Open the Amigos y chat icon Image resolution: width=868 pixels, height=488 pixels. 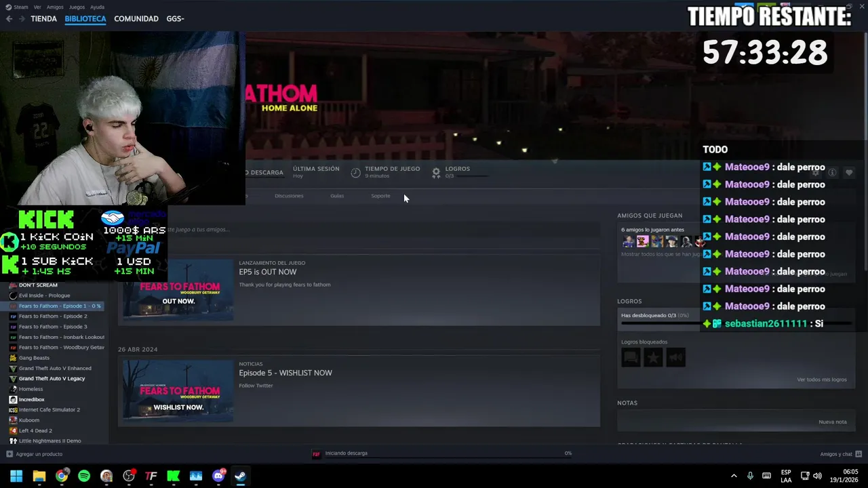click(859, 454)
